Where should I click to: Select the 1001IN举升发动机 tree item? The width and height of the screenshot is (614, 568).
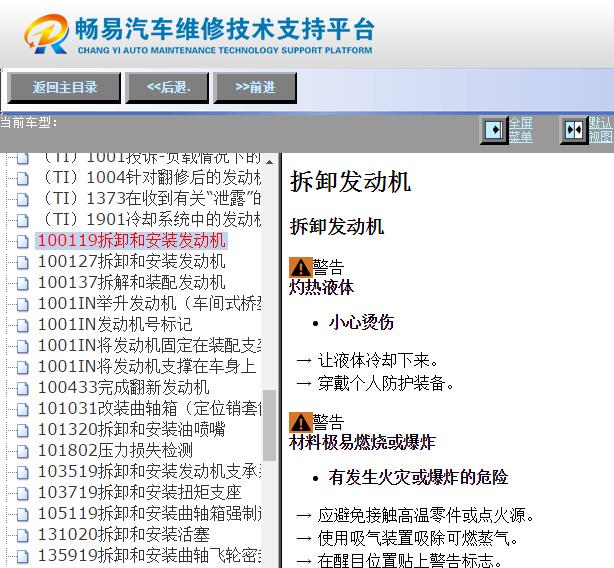pos(150,303)
